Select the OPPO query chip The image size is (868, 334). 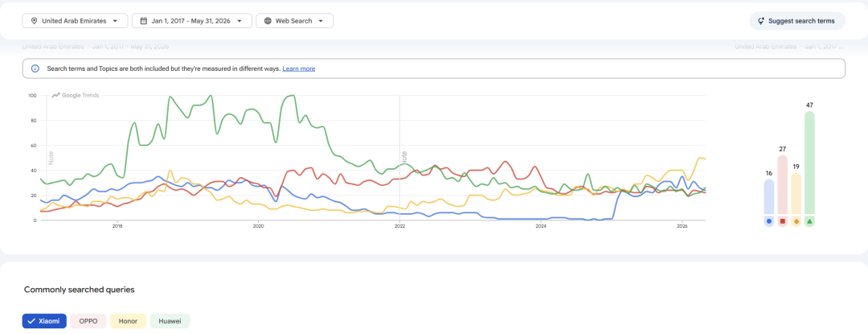(88, 321)
